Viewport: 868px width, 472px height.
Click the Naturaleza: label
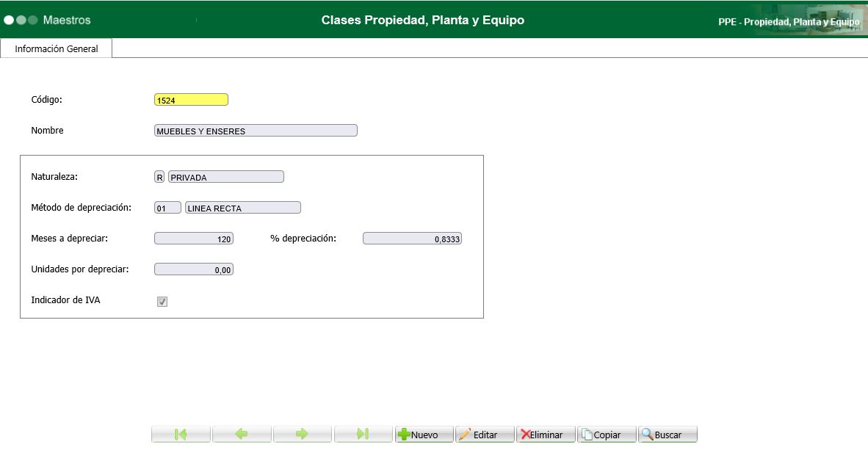54,177
